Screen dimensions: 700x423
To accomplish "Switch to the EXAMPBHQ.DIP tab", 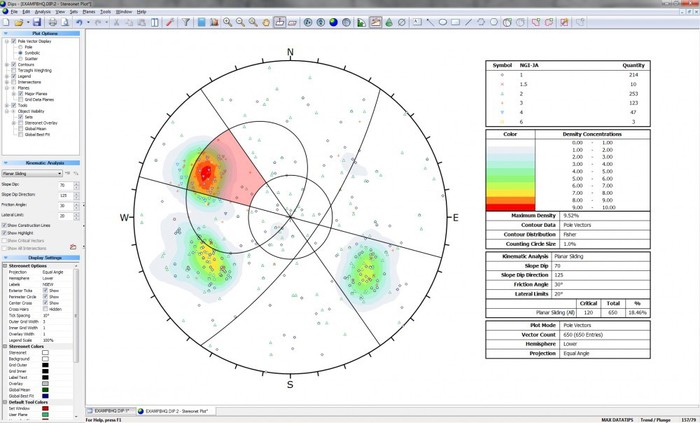I will pos(112,410).
